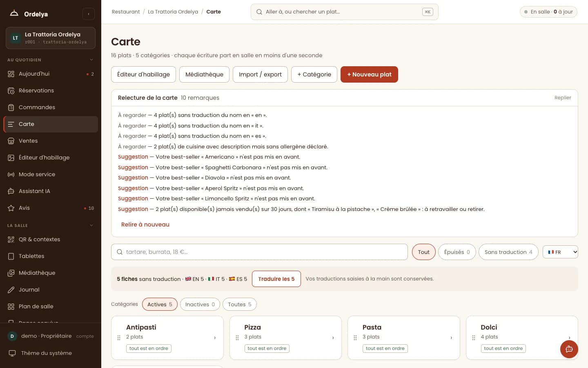Open the floating assistant chat button

click(569, 349)
